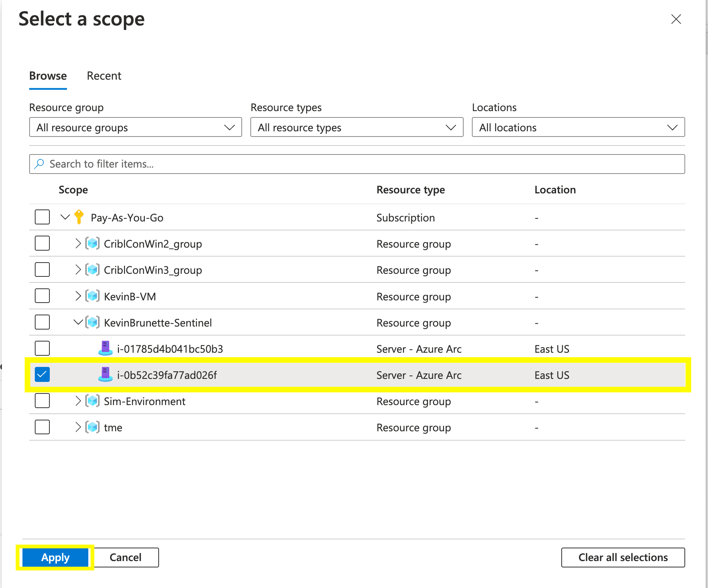The image size is (708, 588).
Task: Click Clear all selections button
Action: pyautogui.click(x=623, y=557)
